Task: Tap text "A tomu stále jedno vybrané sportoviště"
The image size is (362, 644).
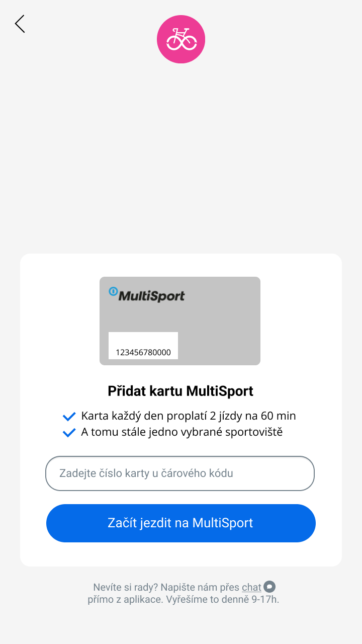Action: [x=182, y=432]
